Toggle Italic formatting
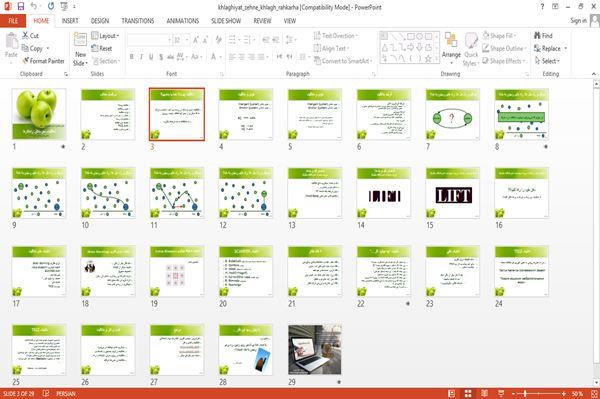Viewport: 600px width, 399px height. click(x=141, y=57)
